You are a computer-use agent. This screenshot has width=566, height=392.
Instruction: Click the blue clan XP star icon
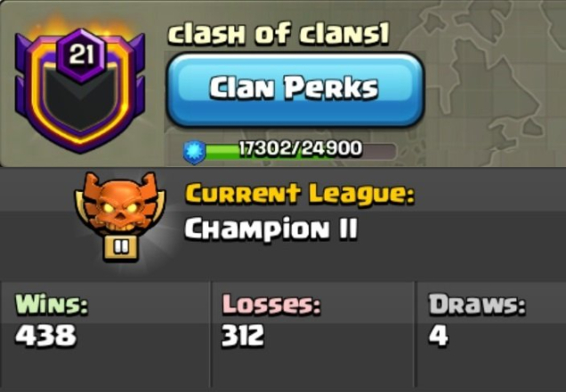194,152
